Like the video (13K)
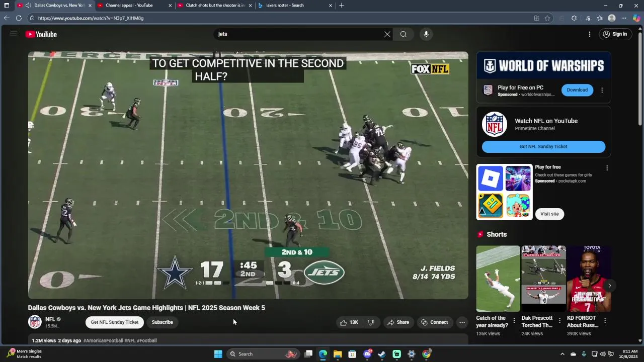Image resolution: width=644 pixels, height=362 pixels. pos(349,322)
